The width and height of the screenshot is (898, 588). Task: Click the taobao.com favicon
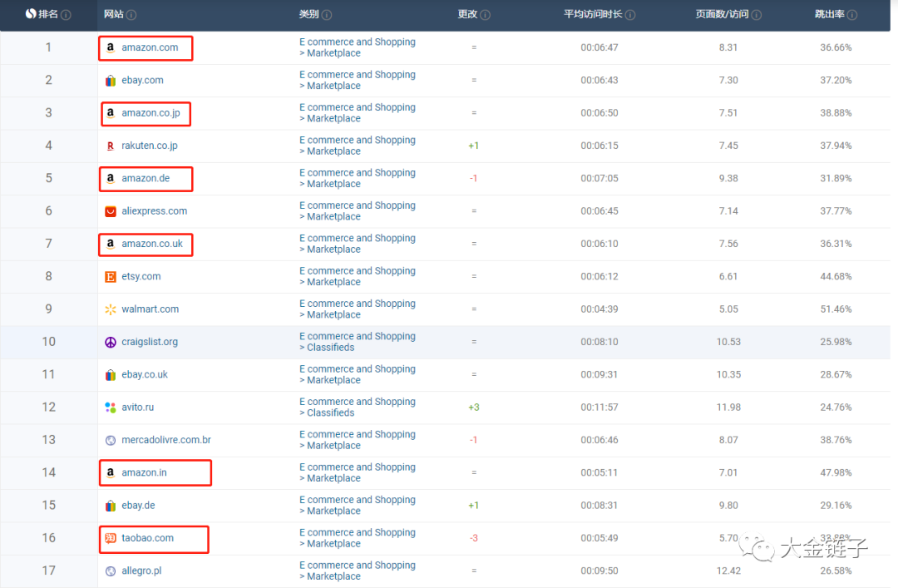point(111,538)
